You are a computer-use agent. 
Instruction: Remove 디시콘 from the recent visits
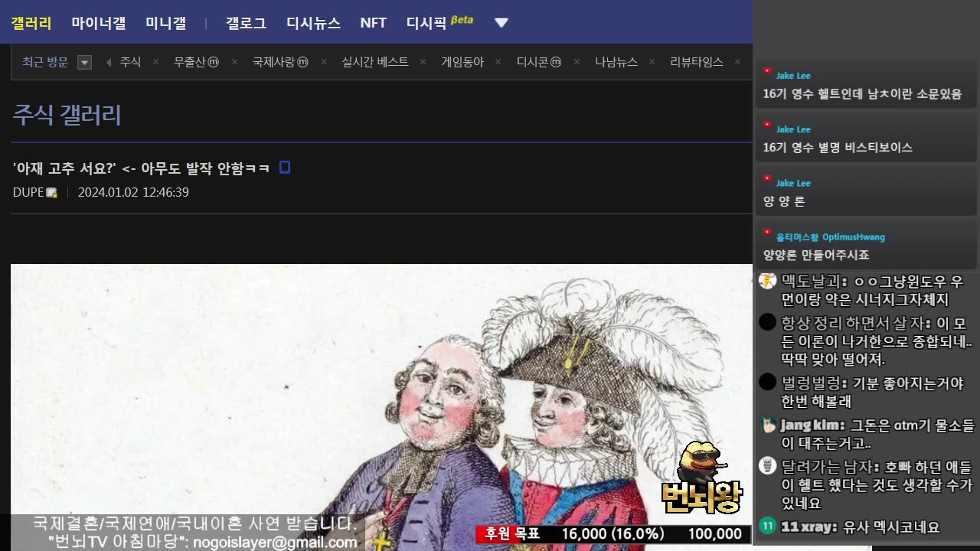coord(577,63)
